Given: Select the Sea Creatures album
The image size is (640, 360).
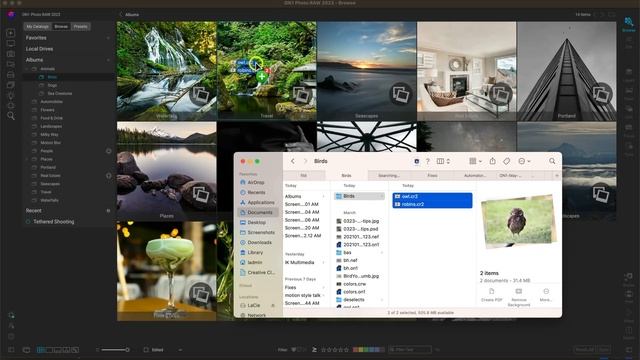Looking at the screenshot, I should (59, 93).
